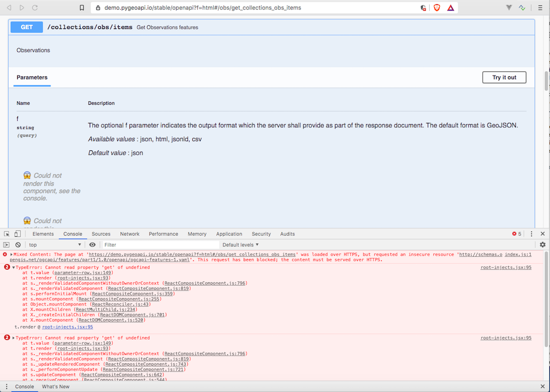Create live expression with the eye icon

point(92,245)
